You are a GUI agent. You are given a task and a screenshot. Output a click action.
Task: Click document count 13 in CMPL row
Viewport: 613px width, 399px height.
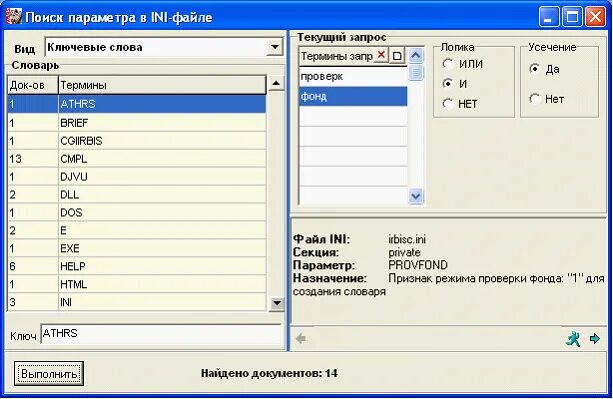point(33,159)
